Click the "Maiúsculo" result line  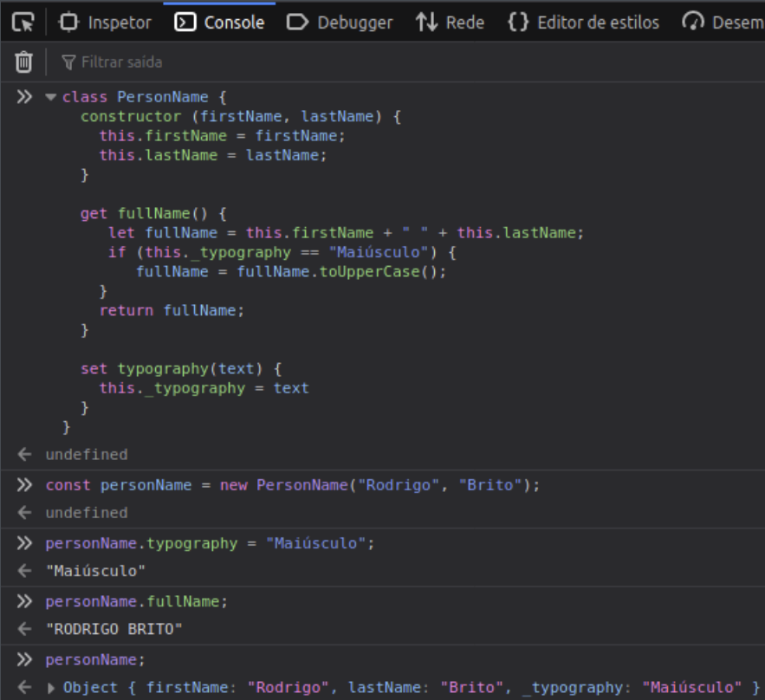[x=95, y=571]
